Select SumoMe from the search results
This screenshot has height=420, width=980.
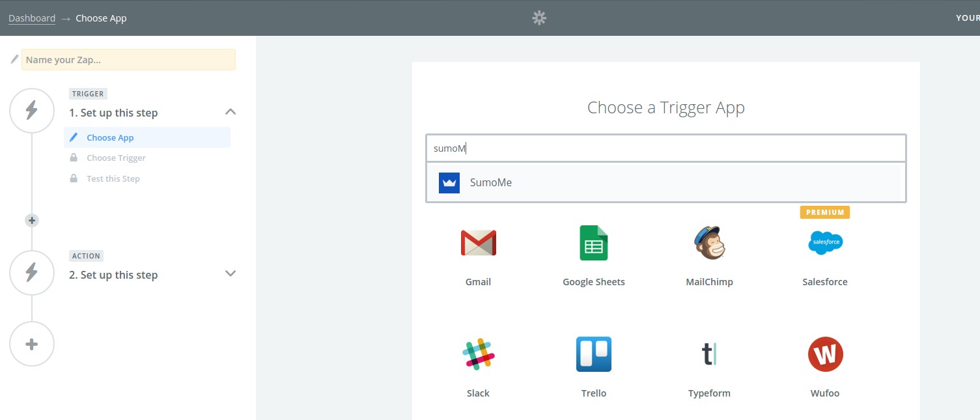(665, 183)
